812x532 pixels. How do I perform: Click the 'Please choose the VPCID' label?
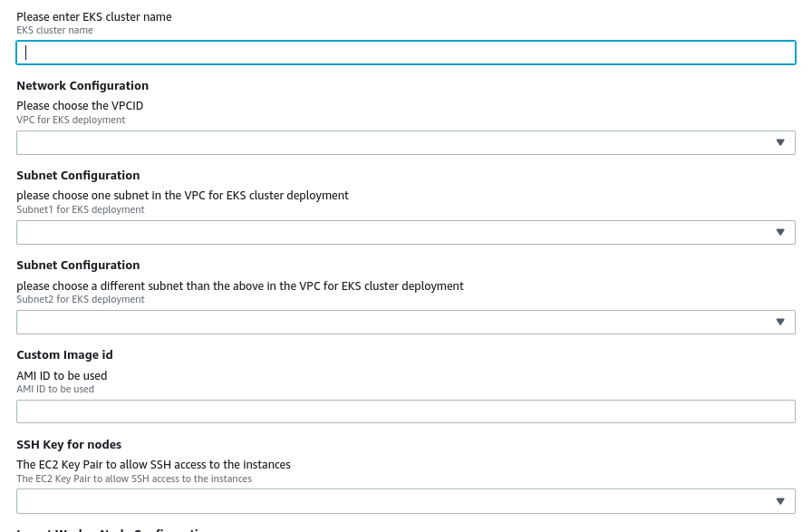point(80,106)
